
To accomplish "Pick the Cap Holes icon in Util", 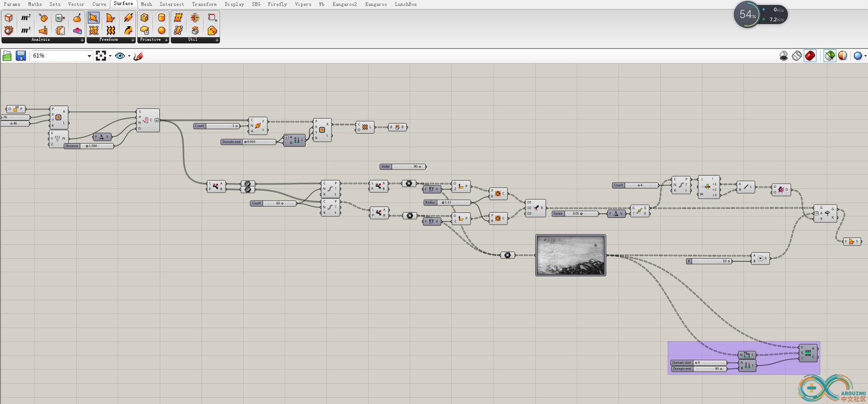I will (x=195, y=30).
